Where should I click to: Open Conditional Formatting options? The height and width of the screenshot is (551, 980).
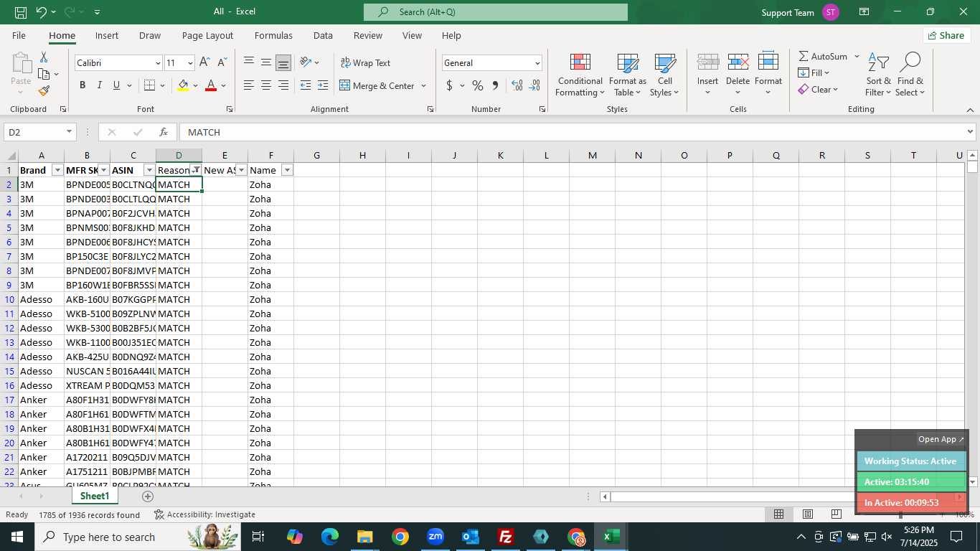tap(580, 75)
